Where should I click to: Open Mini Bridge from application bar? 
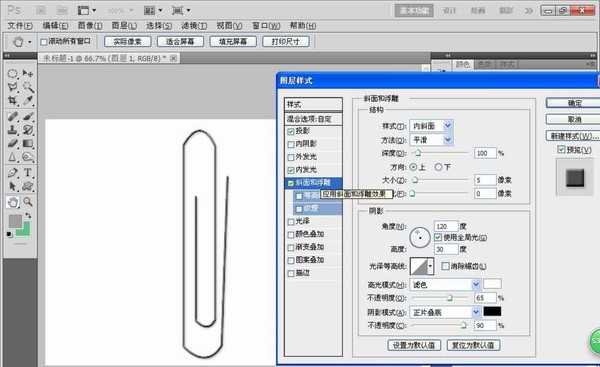tap(62, 10)
